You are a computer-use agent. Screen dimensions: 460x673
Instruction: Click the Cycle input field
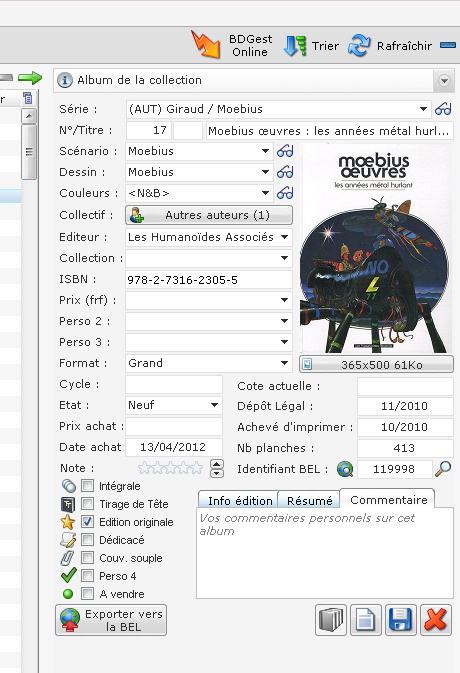click(x=174, y=384)
